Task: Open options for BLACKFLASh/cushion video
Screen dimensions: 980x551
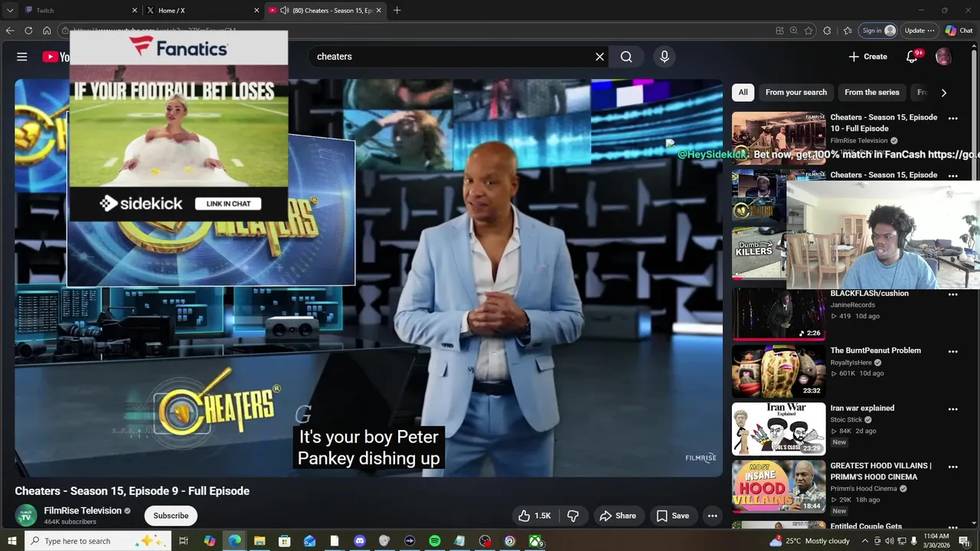Action: pos(953,295)
